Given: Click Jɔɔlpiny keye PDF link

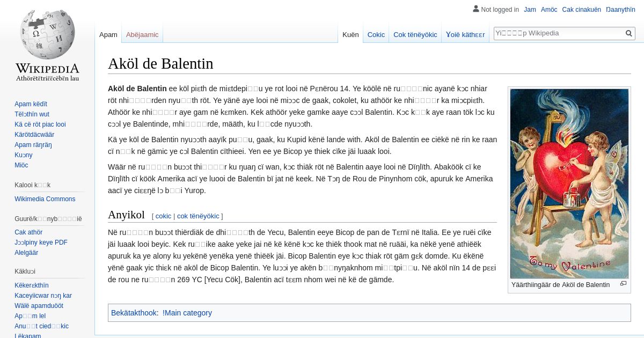Looking at the screenshot, I should point(41,243).
